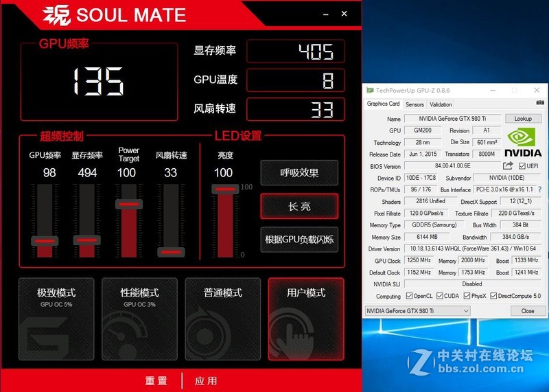Click 重置 to reset settings
The height and width of the screenshot is (392, 549).
point(156,381)
